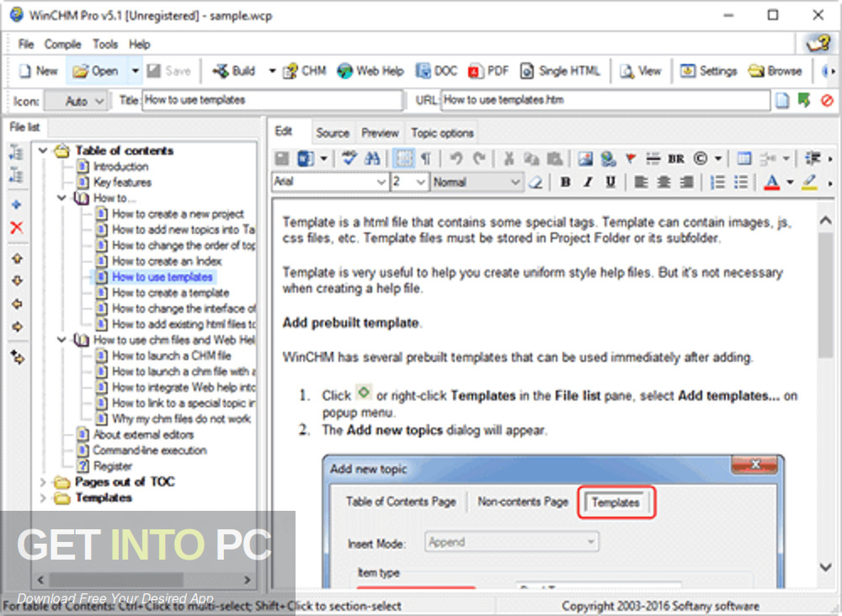Open the Icon Auto dropdown
The height and width of the screenshot is (616, 842).
point(76,101)
